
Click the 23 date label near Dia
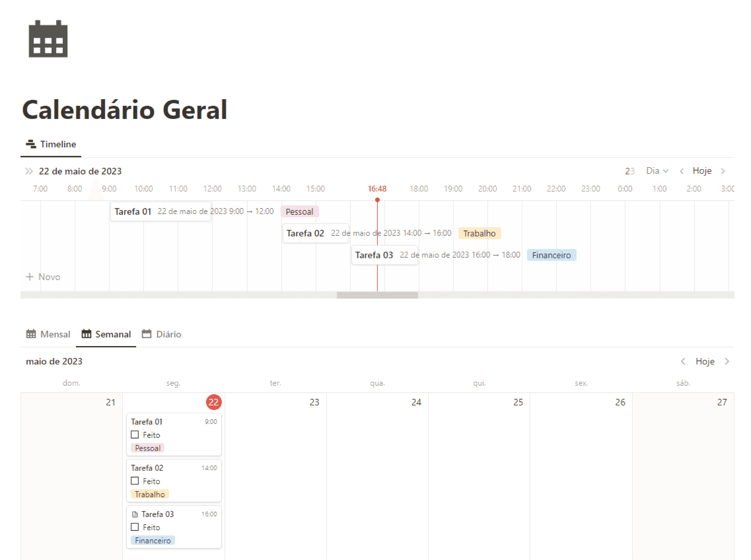tap(630, 171)
